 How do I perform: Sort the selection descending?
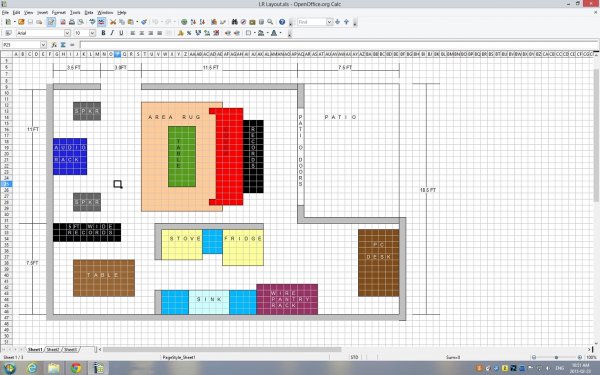(x=202, y=22)
